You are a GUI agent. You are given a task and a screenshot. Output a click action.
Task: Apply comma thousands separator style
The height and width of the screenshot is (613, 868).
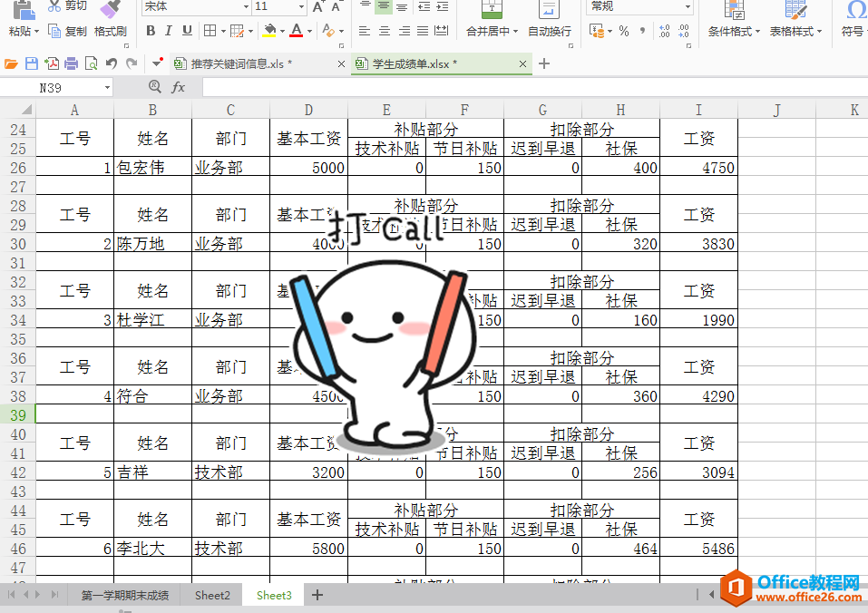[x=642, y=31]
